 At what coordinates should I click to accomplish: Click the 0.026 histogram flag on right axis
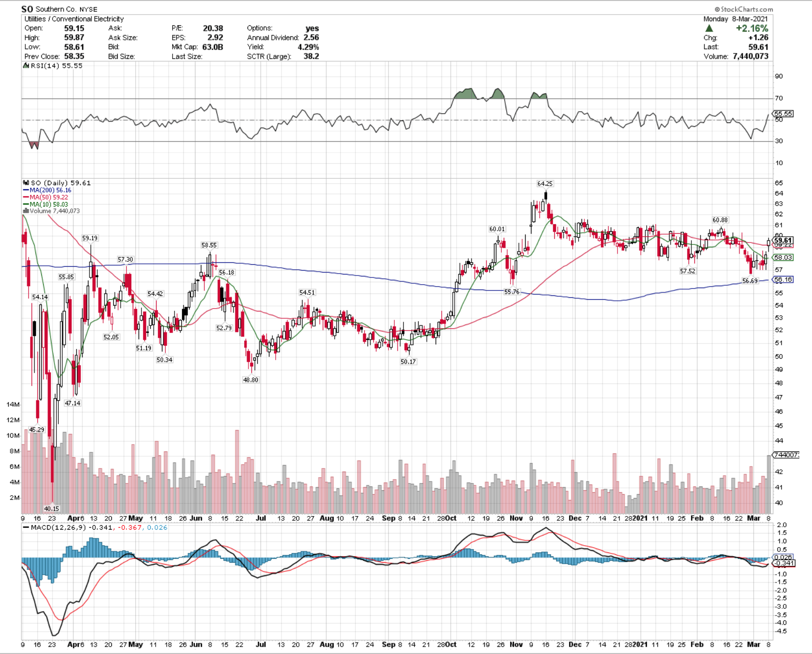pos(782,557)
